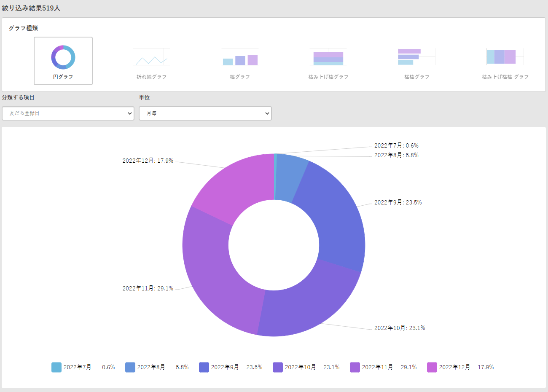Expand the 月毎 unit dropdown
This screenshot has width=548, height=392.
click(x=205, y=113)
